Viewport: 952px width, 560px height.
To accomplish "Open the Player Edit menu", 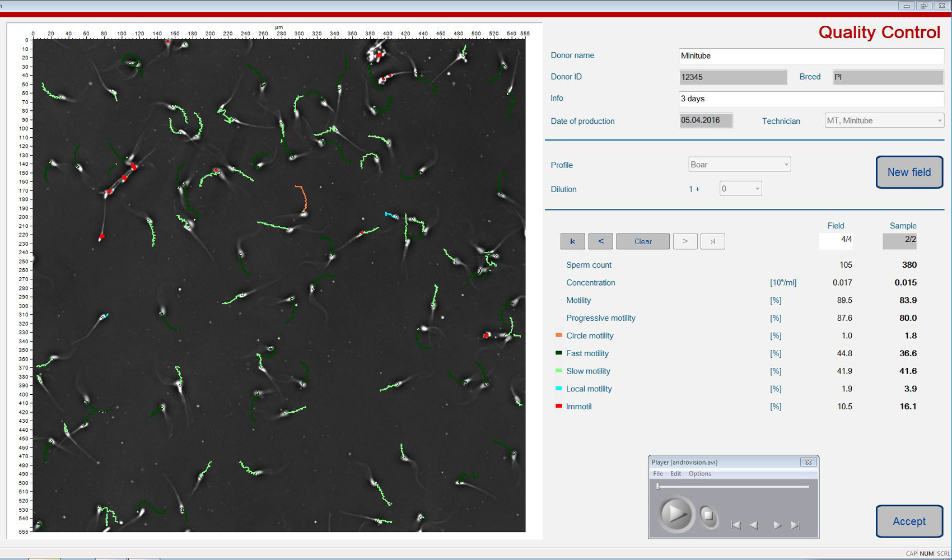I will pyautogui.click(x=676, y=474).
